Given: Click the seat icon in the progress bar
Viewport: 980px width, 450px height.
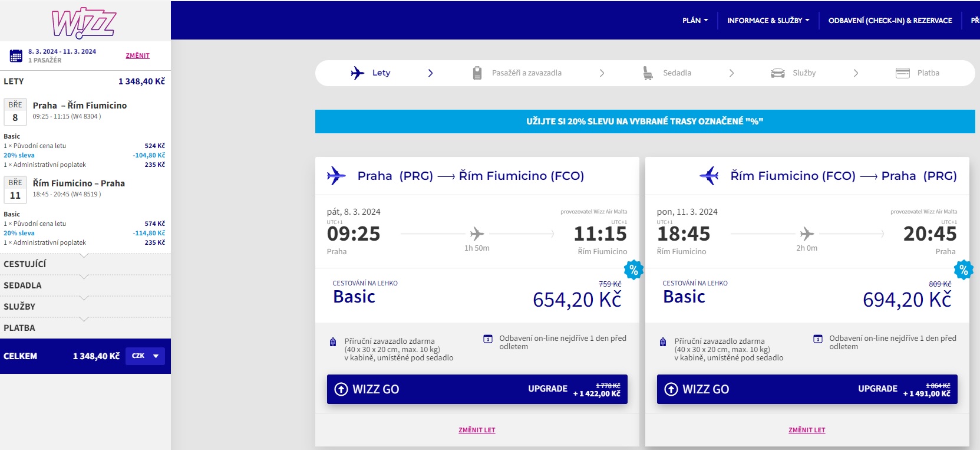Looking at the screenshot, I should [x=648, y=73].
